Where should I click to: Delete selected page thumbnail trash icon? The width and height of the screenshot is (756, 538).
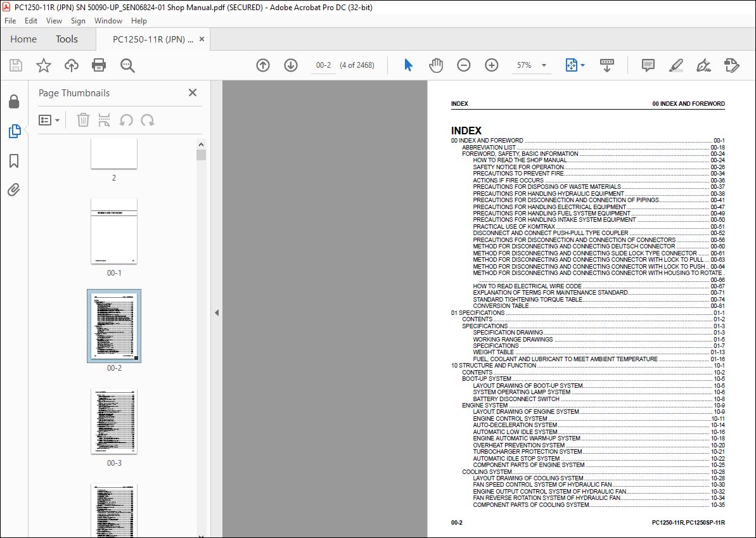tap(84, 120)
